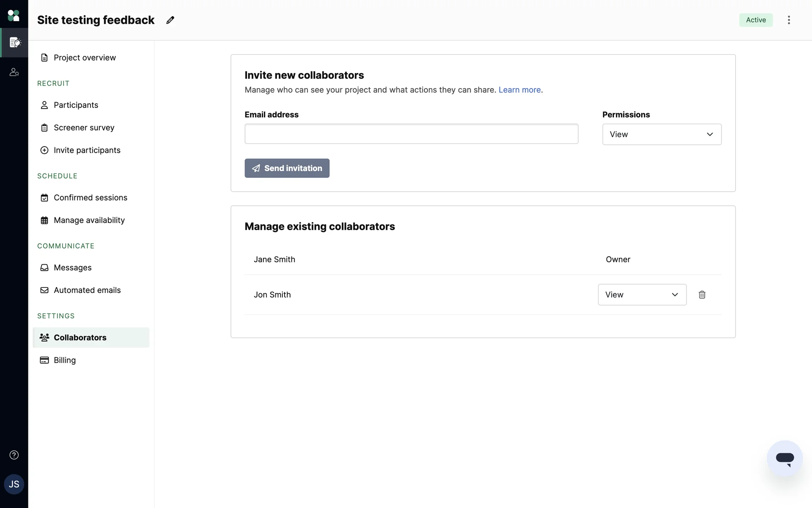The height and width of the screenshot is (508, 812).
Task: Delete Jon Smith with the trash icon
Action: 702,295
